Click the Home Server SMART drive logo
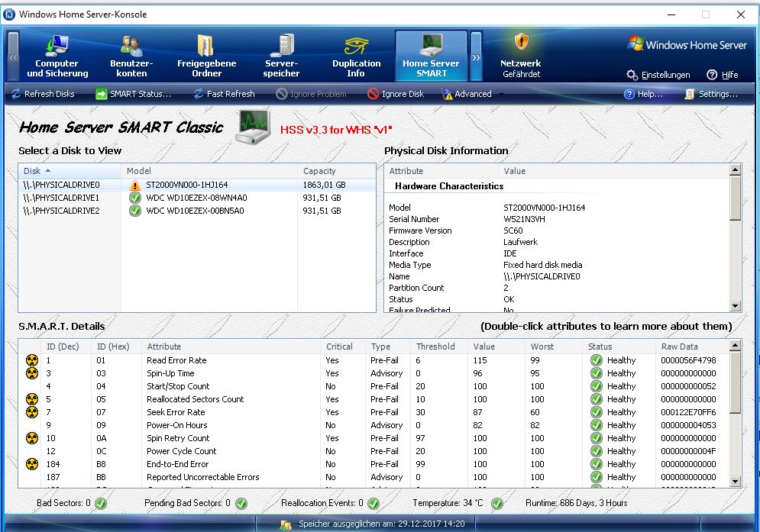This screenshot has width=760, height=532. point(253,127)
